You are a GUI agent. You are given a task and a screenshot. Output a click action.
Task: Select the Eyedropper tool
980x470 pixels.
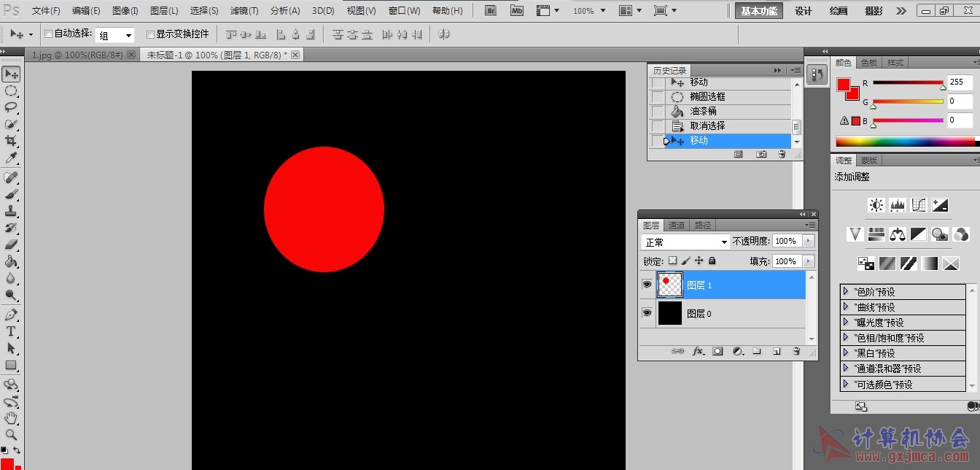[x=11, y=158]
